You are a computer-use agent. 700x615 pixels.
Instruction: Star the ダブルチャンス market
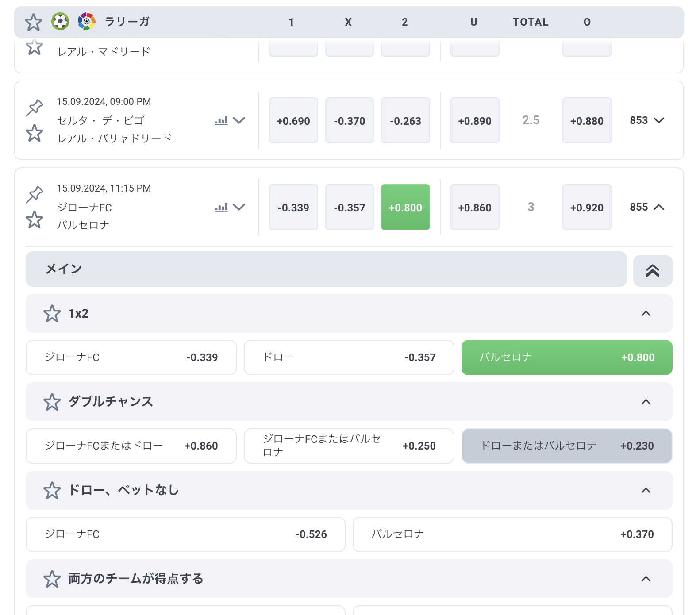pyautogui.click(x=52, y=402)
